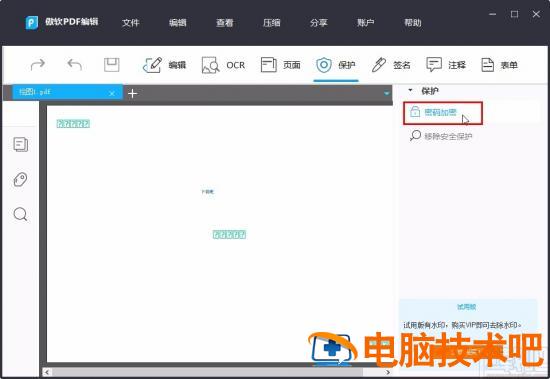
Task: Open the search sidebar icon
Action: click(x=20, y=214)
